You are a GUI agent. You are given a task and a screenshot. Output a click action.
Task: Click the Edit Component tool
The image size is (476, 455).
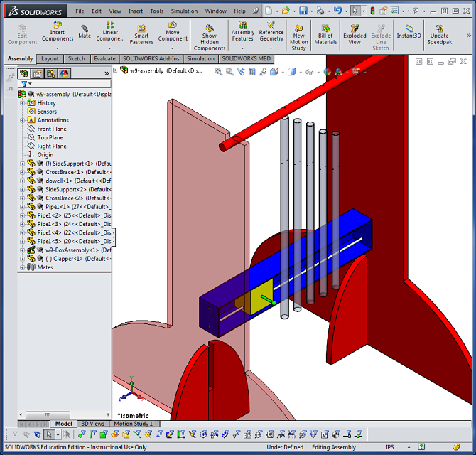tap(22, 35)
